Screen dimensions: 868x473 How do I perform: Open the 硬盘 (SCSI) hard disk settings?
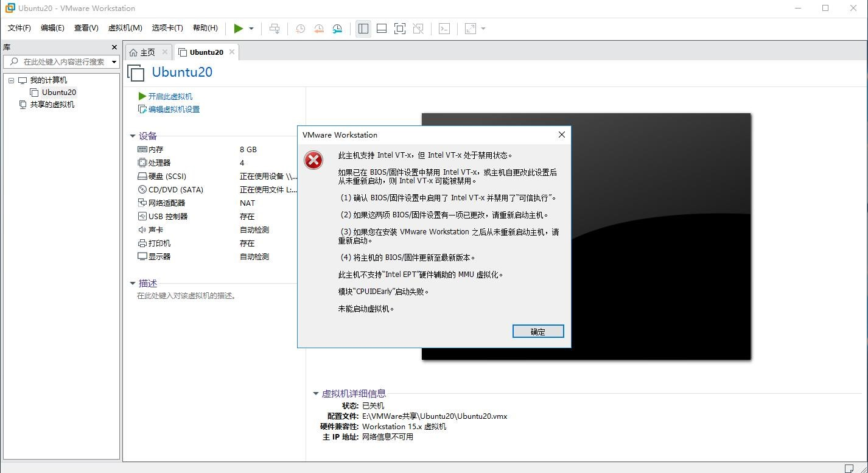(x=164, y=176)
